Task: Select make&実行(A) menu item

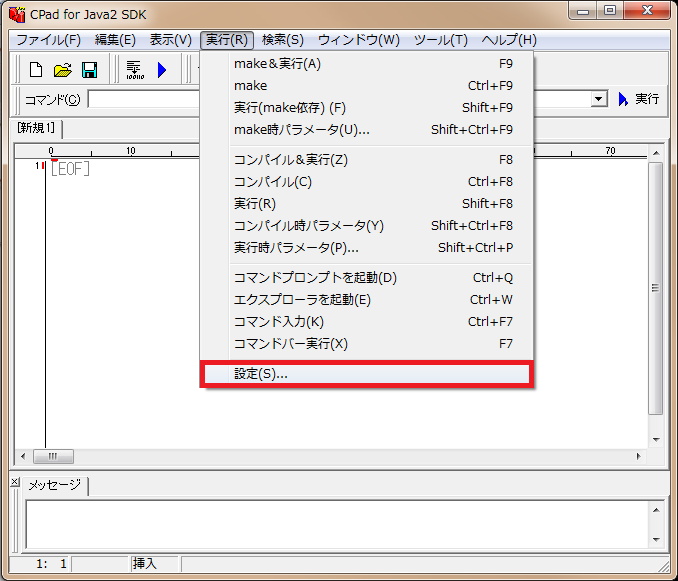Action: pos(367,64)
